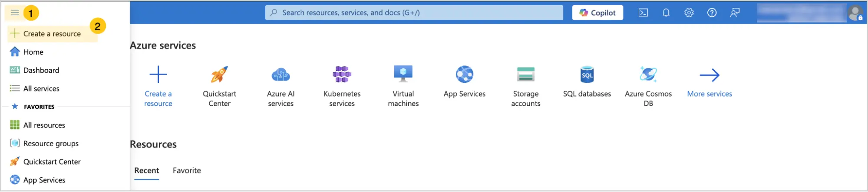This screenshot has width=868, height=192.
Task: Click the Create a resource link text in the services row
Action: click(x=158, y=98)
